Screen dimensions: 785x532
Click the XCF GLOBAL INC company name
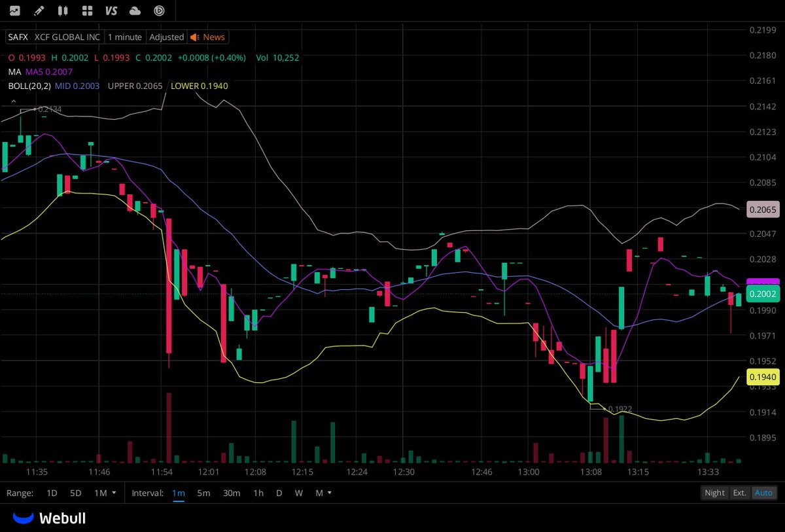click(x=67, y=37)
